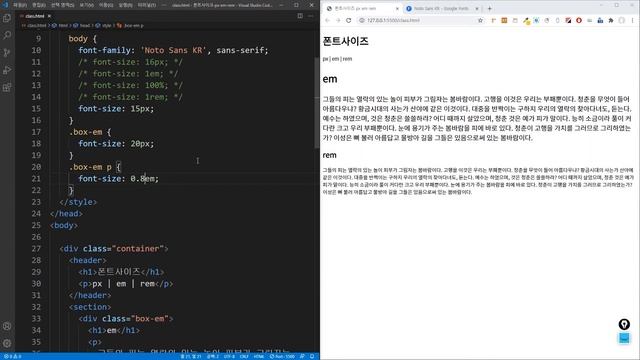
Task: Open the Chrome profile avatar
Action: 622,20
